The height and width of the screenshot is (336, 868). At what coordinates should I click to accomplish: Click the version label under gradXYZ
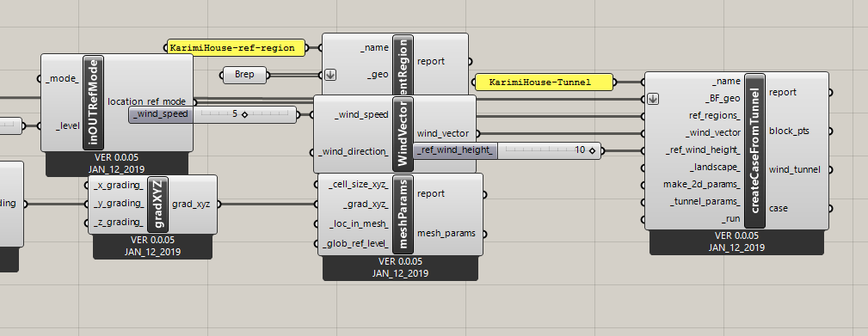153,246
